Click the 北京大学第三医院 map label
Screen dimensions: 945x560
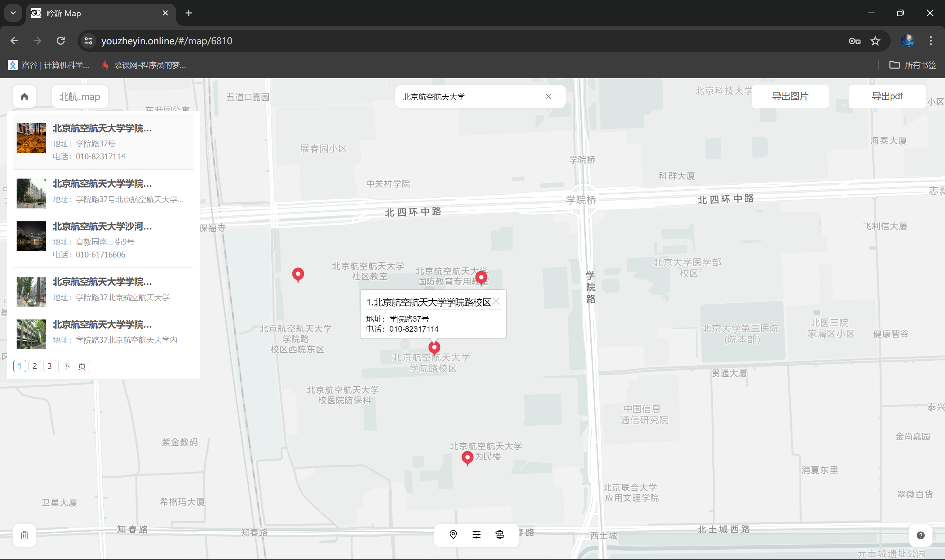pos(740,333)
